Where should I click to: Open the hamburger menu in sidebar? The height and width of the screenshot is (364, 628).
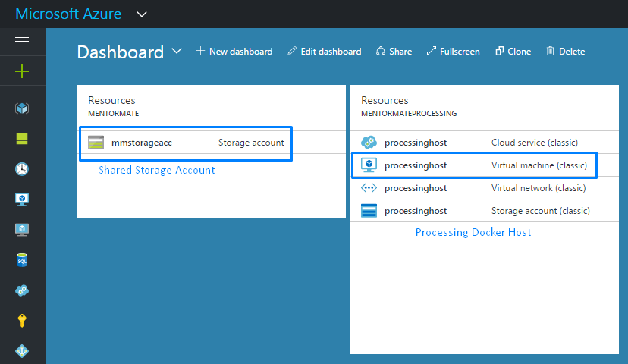(x=22, y=41)
